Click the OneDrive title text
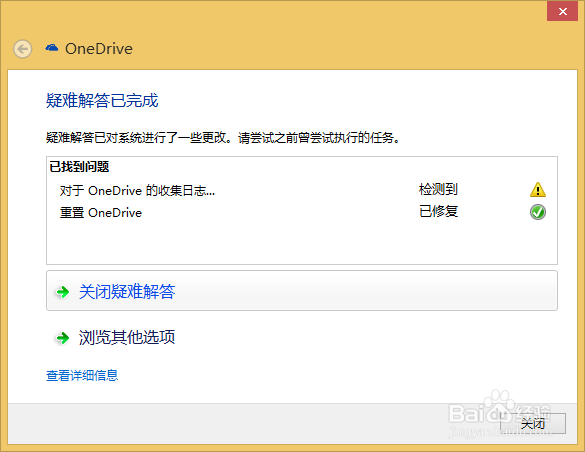This screenshot has width=585, height=452. click(x=99, y=49)
